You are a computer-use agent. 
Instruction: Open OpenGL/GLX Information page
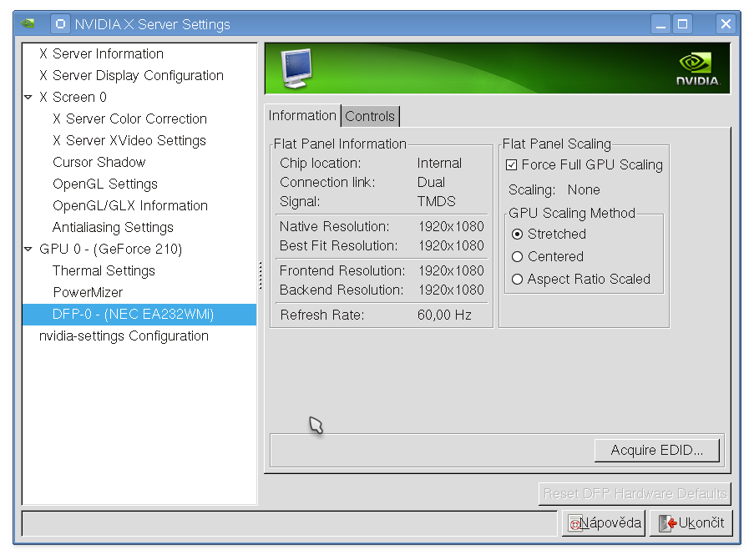pos(139,206)
